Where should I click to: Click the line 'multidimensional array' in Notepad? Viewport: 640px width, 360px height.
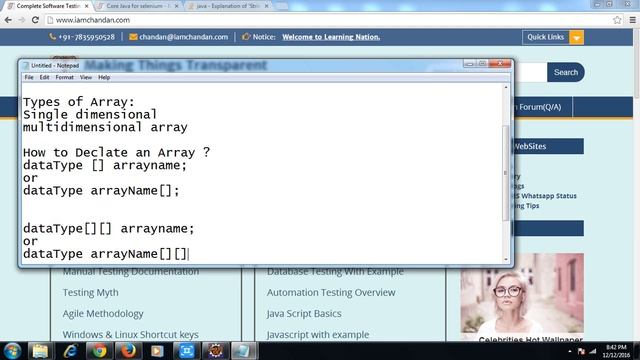(x=105, y=127)
